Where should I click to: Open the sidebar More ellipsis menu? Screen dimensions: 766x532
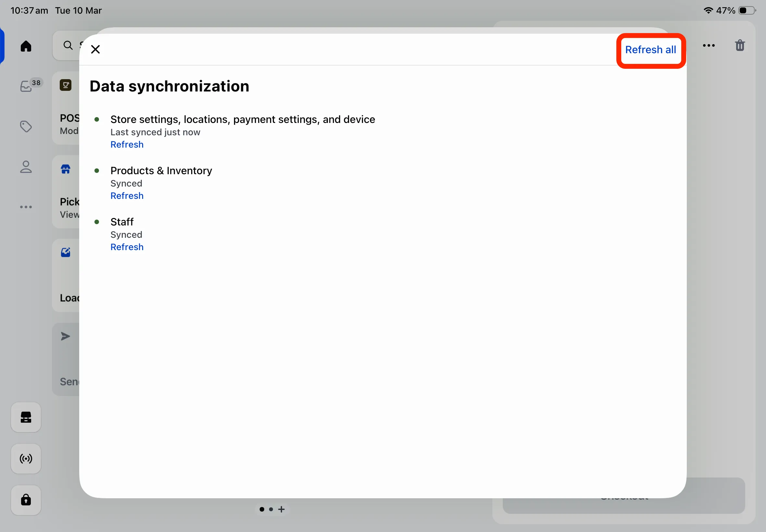click(26, 207)
